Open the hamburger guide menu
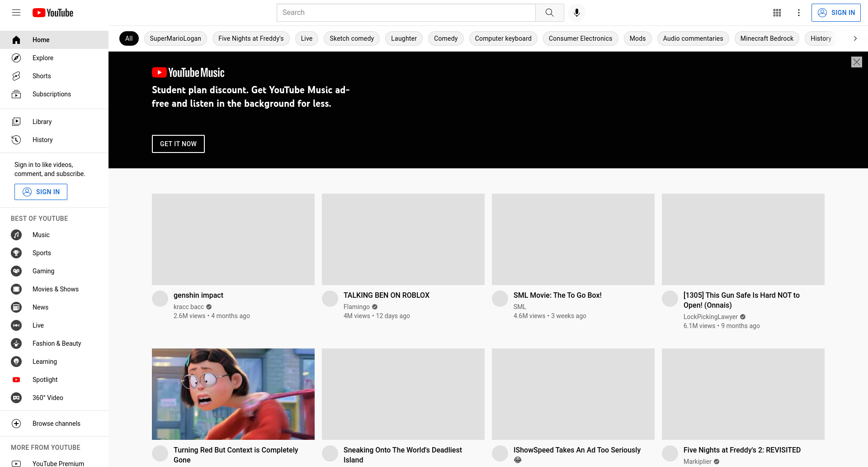Screen dimensions: 868x467 [16, 13]
